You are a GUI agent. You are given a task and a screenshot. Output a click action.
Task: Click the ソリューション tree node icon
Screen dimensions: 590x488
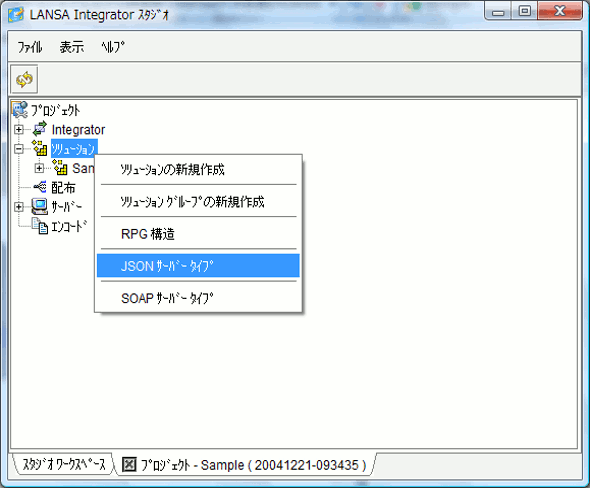pos(40,148)
